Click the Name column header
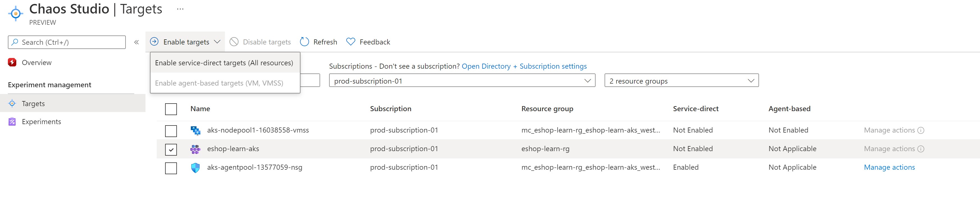 tap(200, 109)
